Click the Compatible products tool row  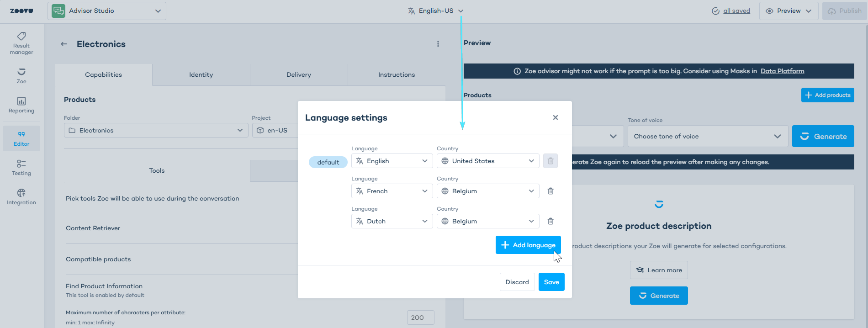(x=182, y=259)
